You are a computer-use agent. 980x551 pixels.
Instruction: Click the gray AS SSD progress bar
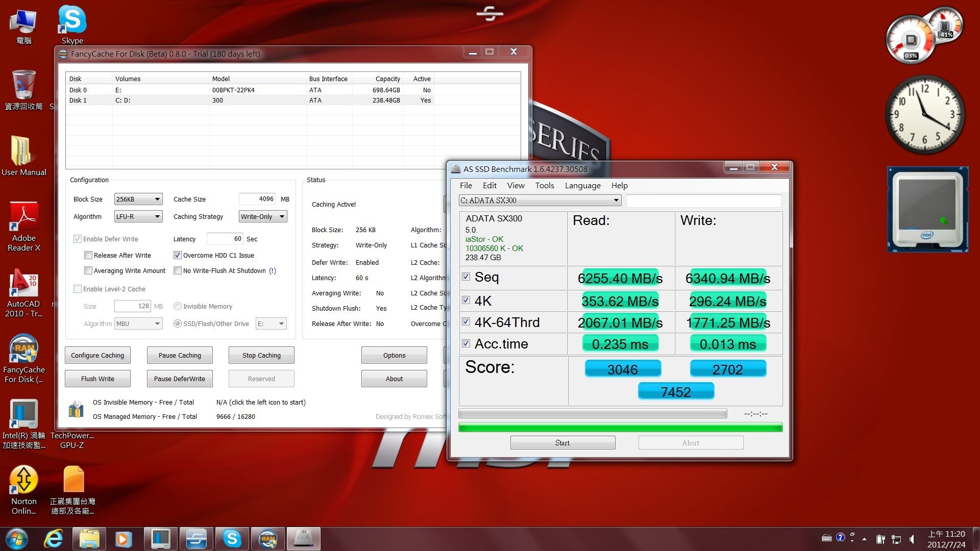point(593,414)
